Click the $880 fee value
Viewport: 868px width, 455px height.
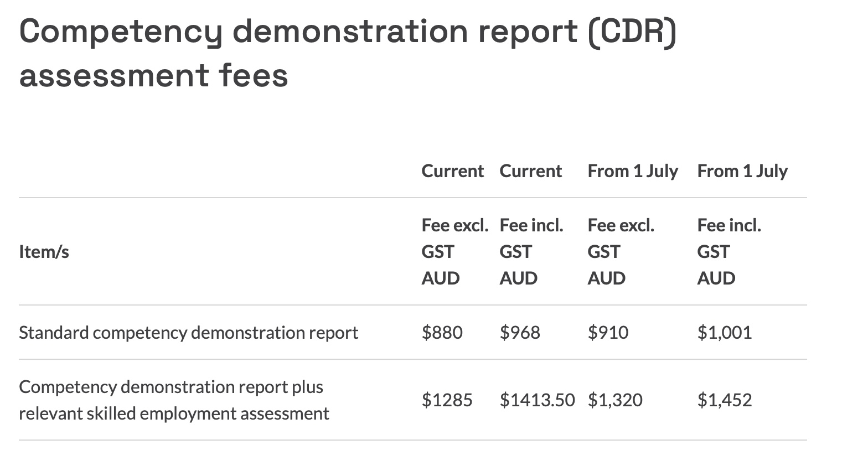click(x=442, y=333)
